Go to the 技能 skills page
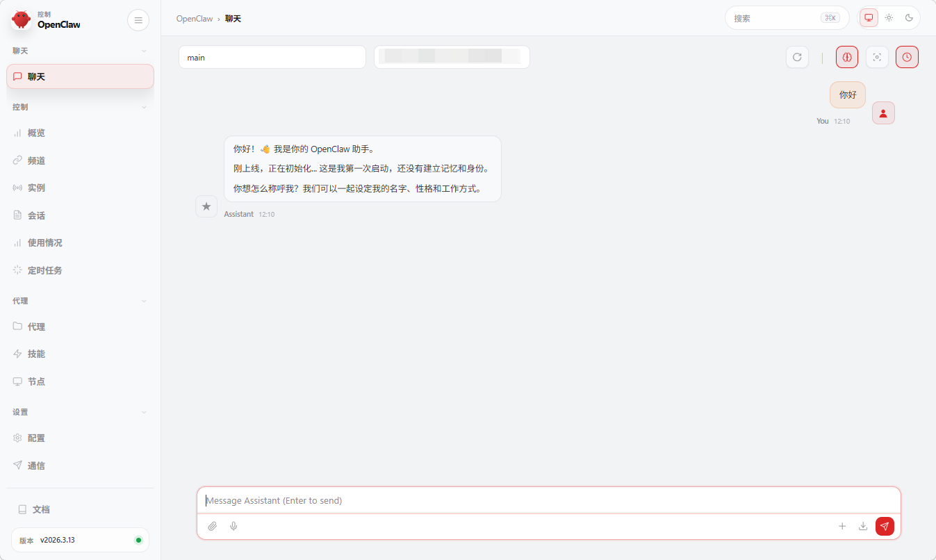Image resolution: width=936 pixels, height=560 pixels. (x=80, y=354)
